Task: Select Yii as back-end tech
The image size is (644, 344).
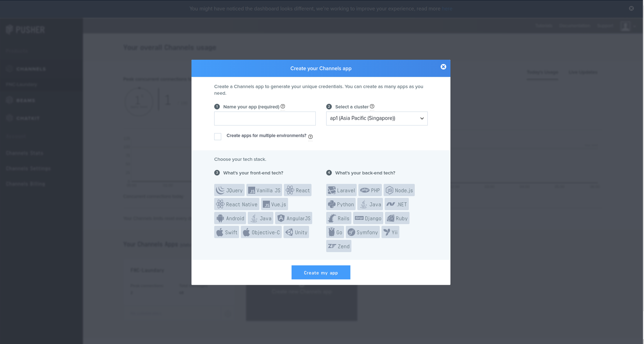Action: (x=390, y=232)
